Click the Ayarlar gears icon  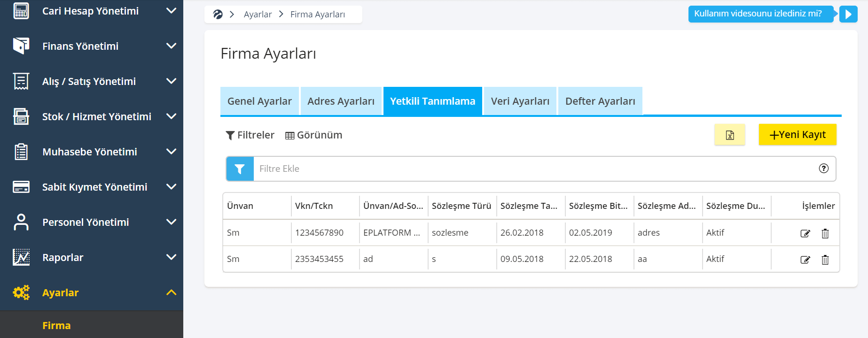click(21, 292)
